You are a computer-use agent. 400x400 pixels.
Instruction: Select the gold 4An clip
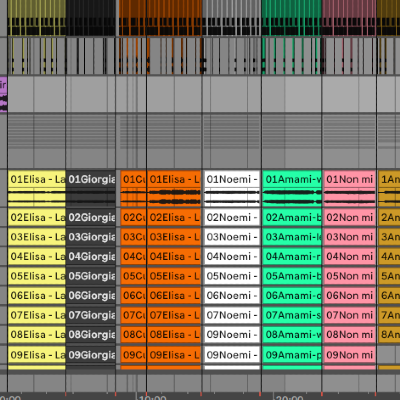click(x=389, y=257)
